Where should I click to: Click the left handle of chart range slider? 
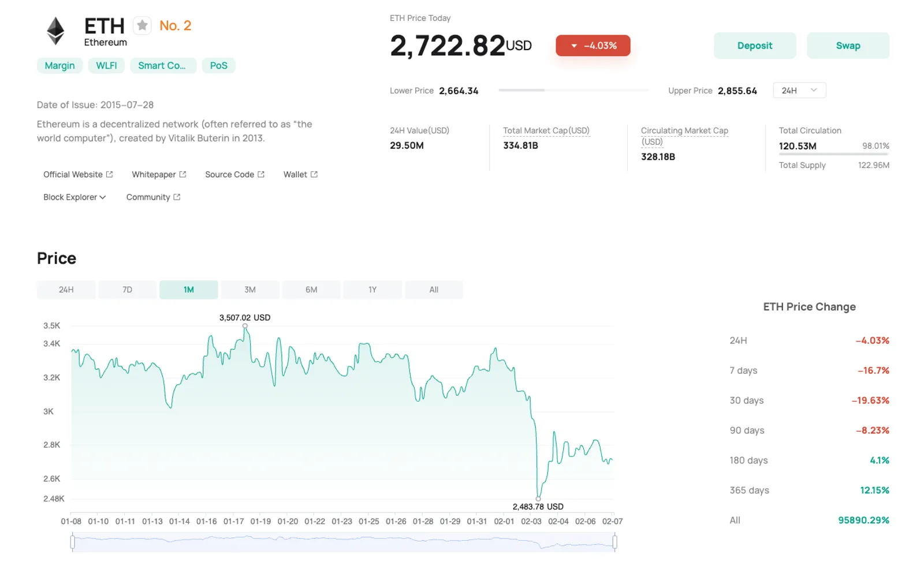point(73,542)
